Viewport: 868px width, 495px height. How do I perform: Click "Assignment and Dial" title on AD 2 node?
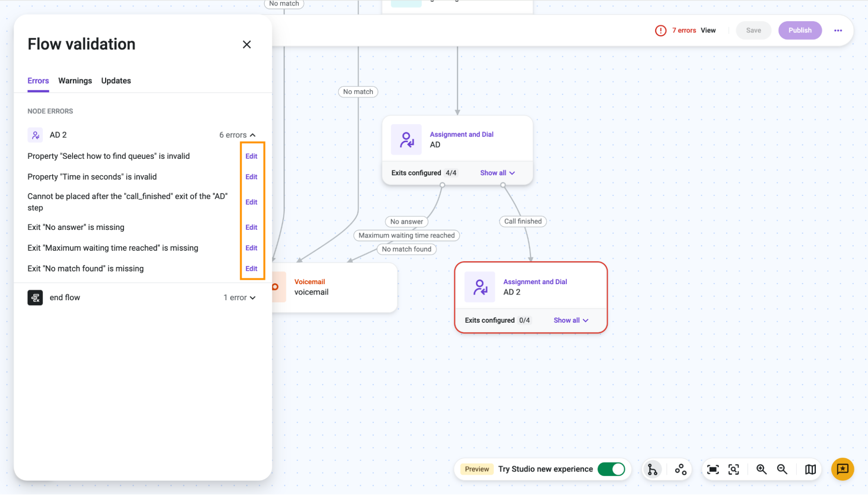pyautogui.click(x=535, y=282)
